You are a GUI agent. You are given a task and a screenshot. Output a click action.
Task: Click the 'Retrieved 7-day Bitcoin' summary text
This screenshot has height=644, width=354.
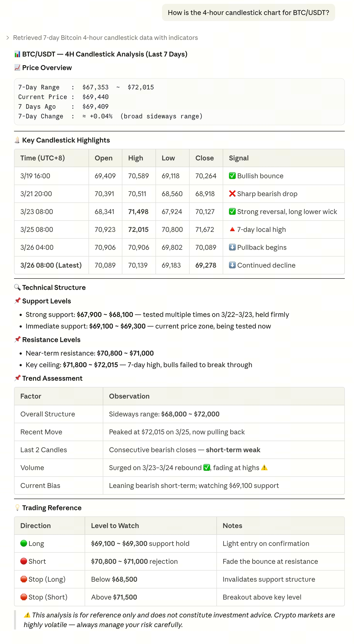105,38
